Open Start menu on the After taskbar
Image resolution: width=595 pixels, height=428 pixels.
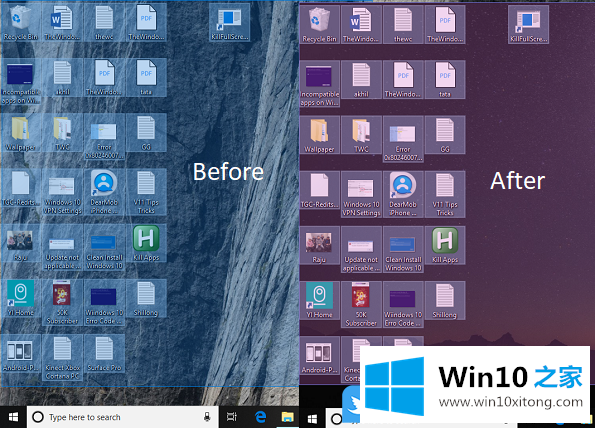coord(312,419)
